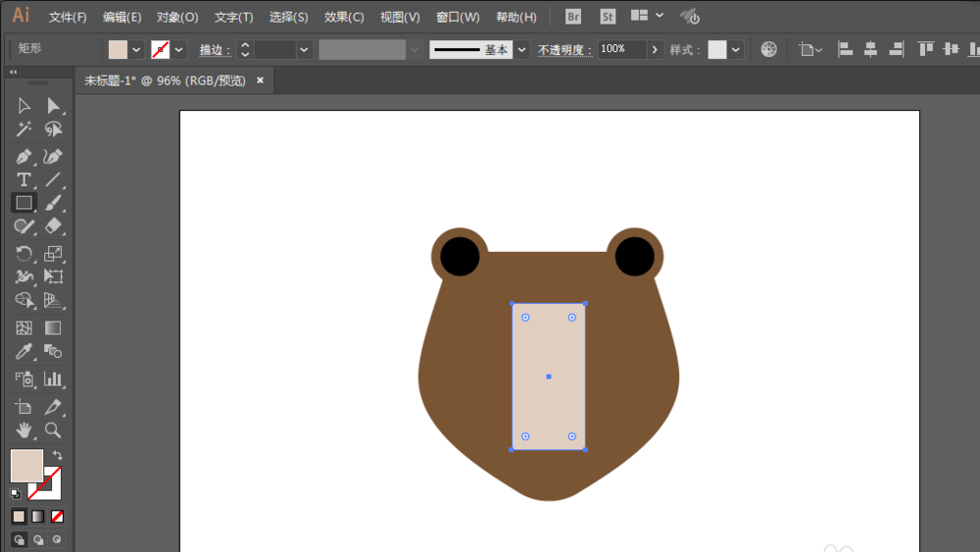Select the Magic Wand tool
Image resolution: width=980 pixels, height=552 pixels.
(x=24, y=129)
